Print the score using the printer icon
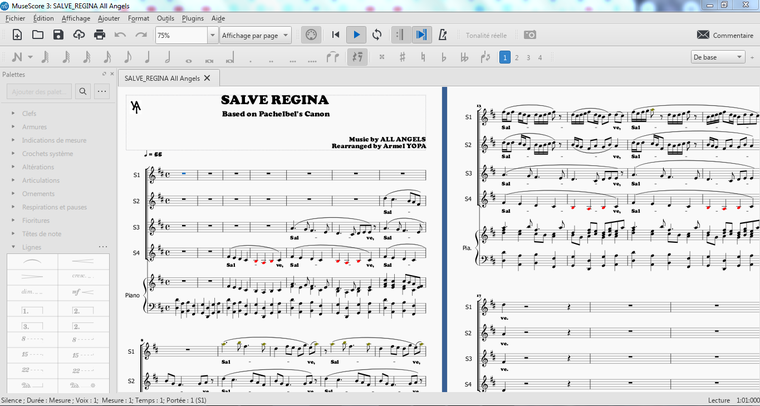760x406 pixels. click(x=99, y=35)
